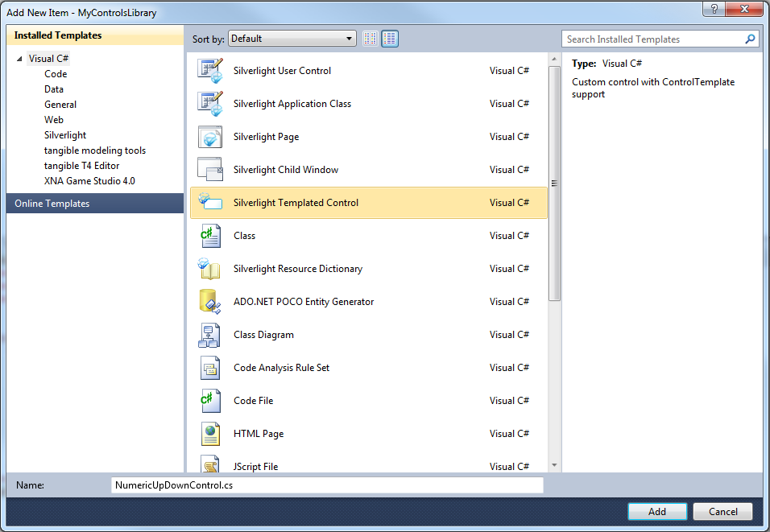Pick the Code File template icon
Viewport: 770px width, 532px height.
[x=210, y=401]
